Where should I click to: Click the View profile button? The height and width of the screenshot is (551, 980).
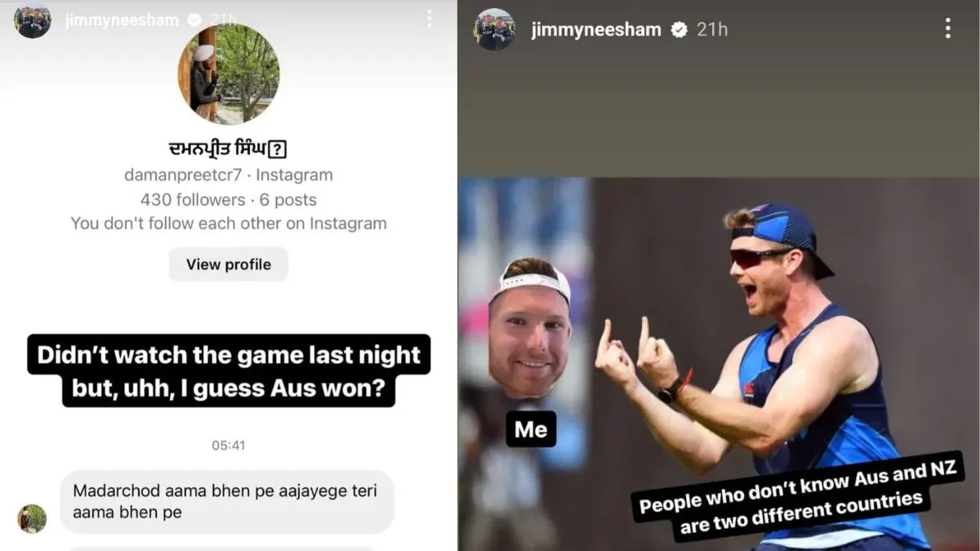(x=229, y=264)
